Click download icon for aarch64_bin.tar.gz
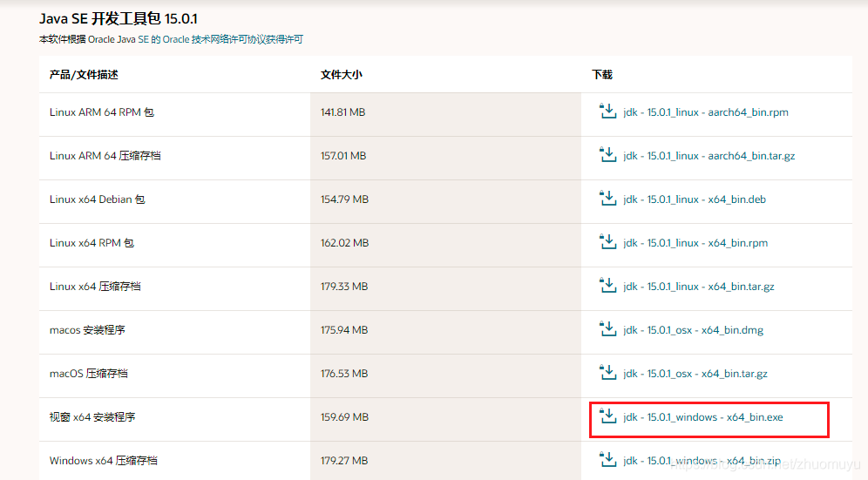 607,155
